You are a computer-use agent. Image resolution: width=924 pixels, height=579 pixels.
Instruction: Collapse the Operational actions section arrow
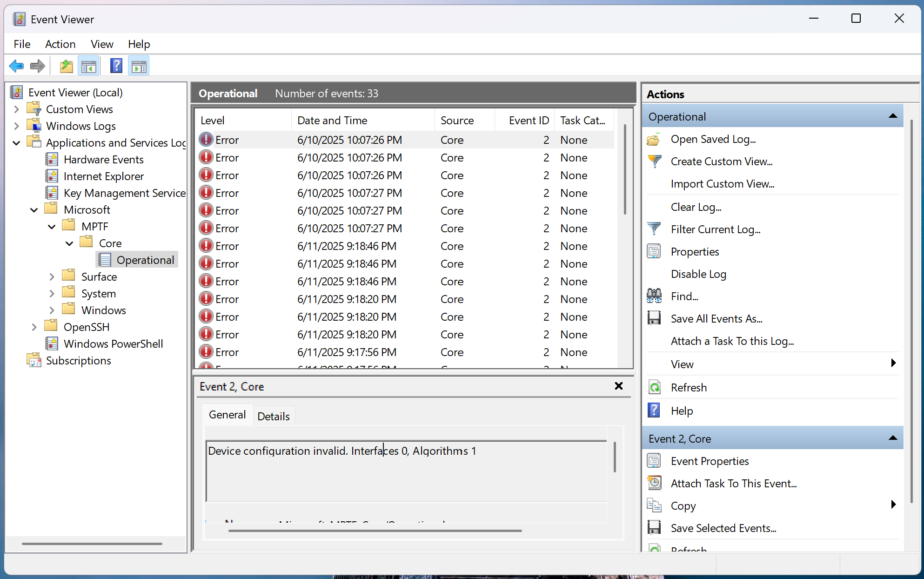pos(892,116)
